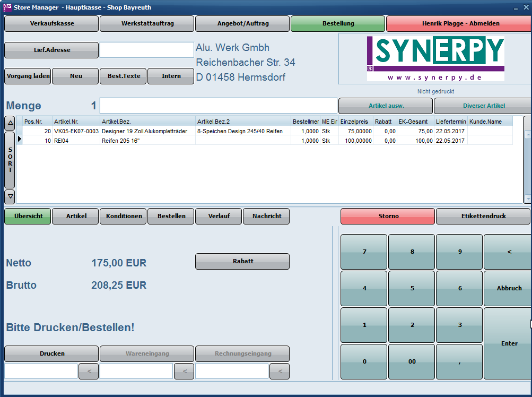Image resolution: width=532 pixels, height=397 pixels.
Task: Click the sort-down triangle arrow
Action: tap(10, 196)
